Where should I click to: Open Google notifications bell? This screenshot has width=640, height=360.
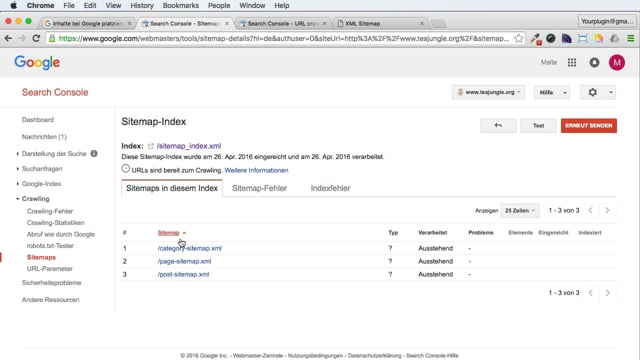(594, 62)
